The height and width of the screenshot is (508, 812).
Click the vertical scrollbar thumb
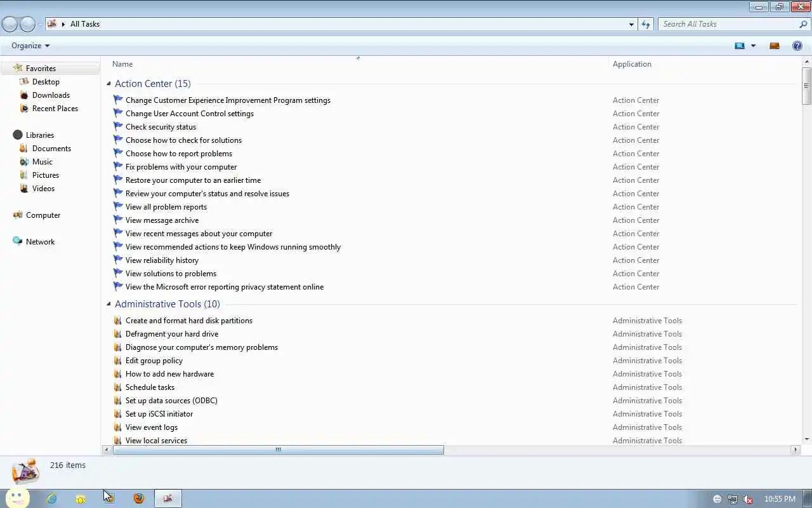click(807, 86)
